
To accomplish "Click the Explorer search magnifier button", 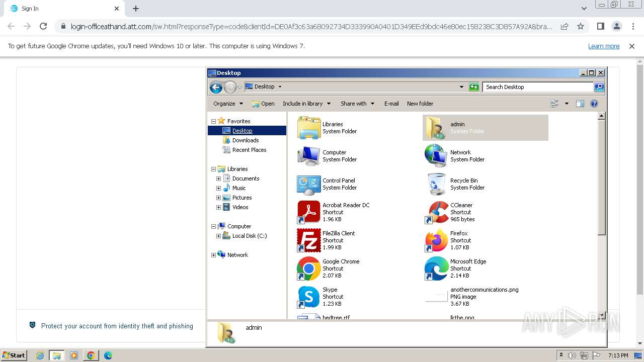I will click(599, 87).
